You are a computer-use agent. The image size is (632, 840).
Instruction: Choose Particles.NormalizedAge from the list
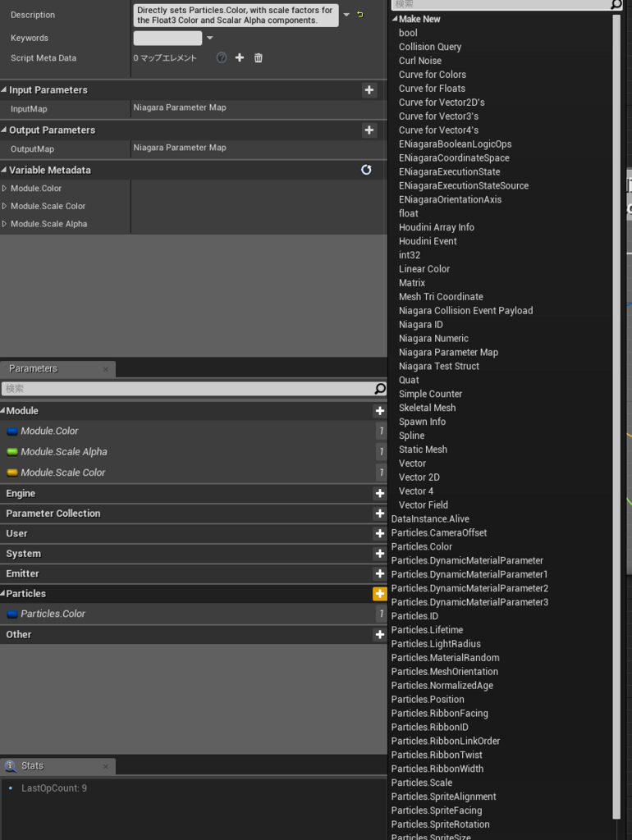pyautogui.click(x=442, y=686)
